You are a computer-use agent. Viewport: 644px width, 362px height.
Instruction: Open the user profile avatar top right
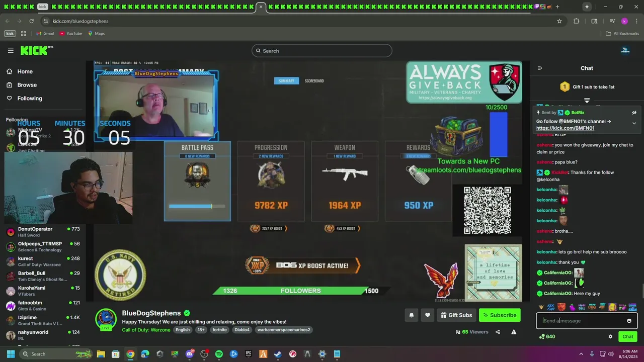625,50
